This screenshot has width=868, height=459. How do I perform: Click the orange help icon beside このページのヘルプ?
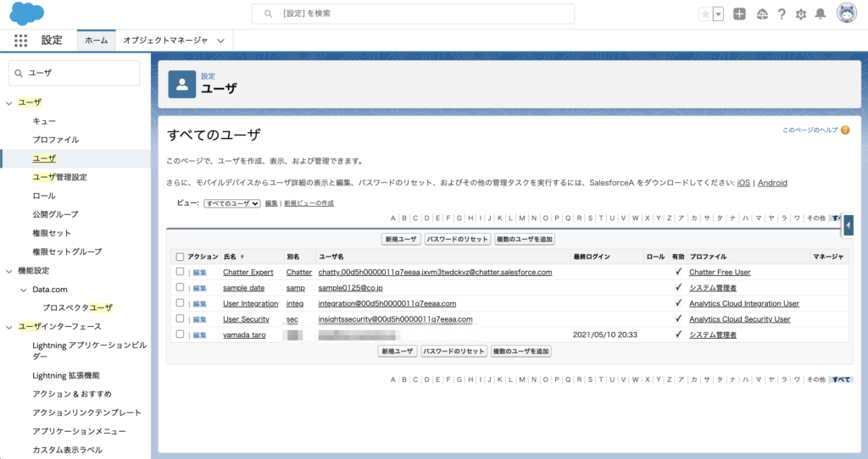(x=845, y=130)
